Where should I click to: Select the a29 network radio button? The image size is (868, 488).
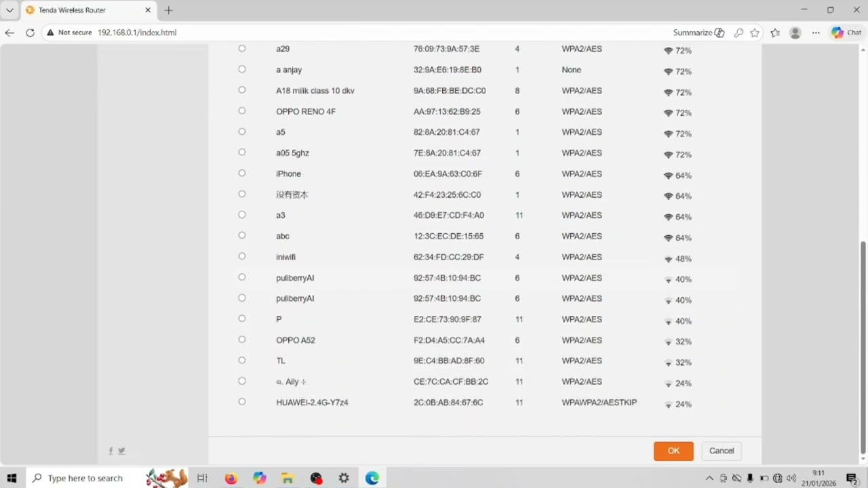[x=242, y=49]
